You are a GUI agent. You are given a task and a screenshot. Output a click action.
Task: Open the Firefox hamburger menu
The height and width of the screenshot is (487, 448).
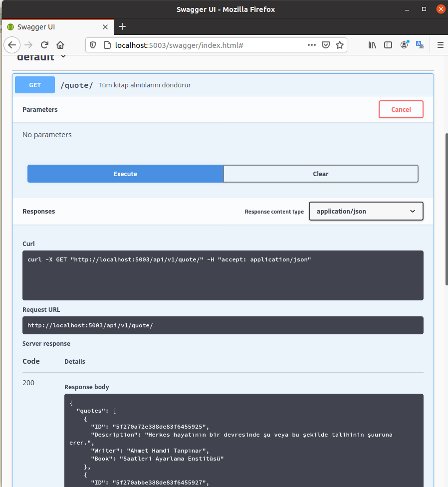[441, 45]
